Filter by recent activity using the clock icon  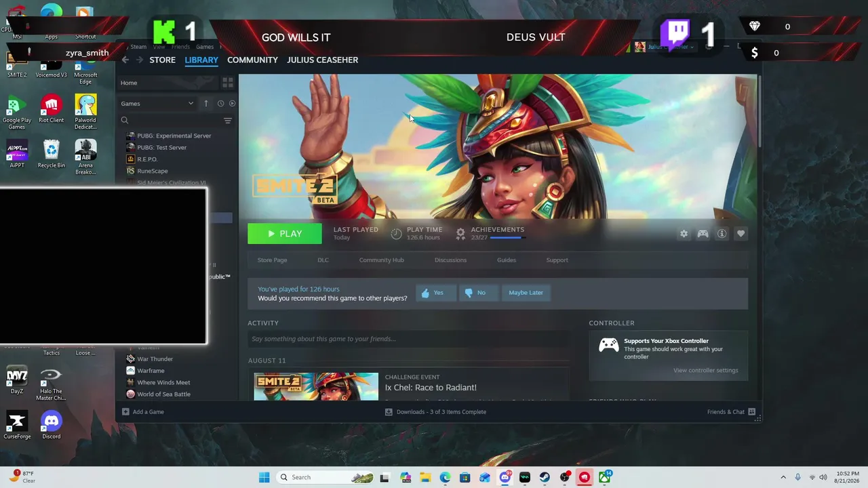(x=220, y=104)
